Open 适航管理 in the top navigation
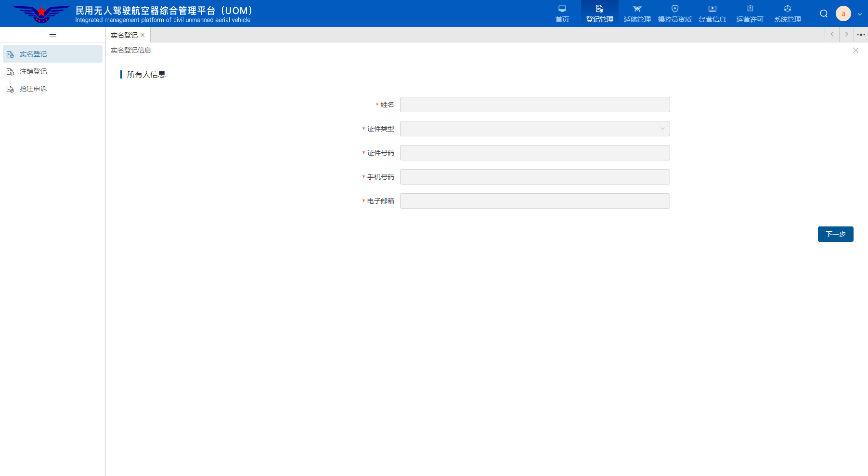 click(x=637, y=13)
